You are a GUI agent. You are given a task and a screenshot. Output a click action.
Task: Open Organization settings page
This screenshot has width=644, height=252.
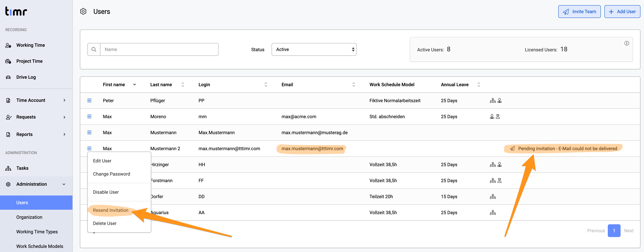(x=29, y=217)
